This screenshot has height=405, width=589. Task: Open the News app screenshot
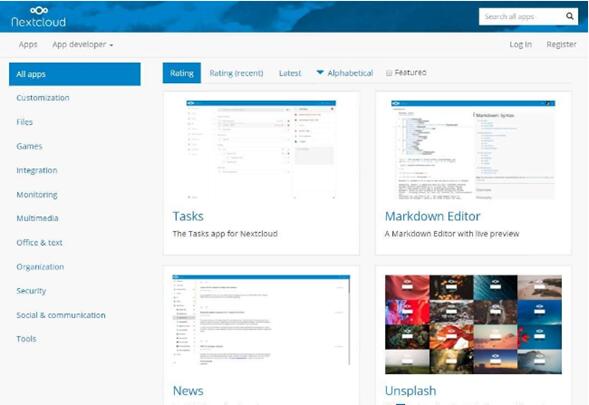[x=261, y=320]
